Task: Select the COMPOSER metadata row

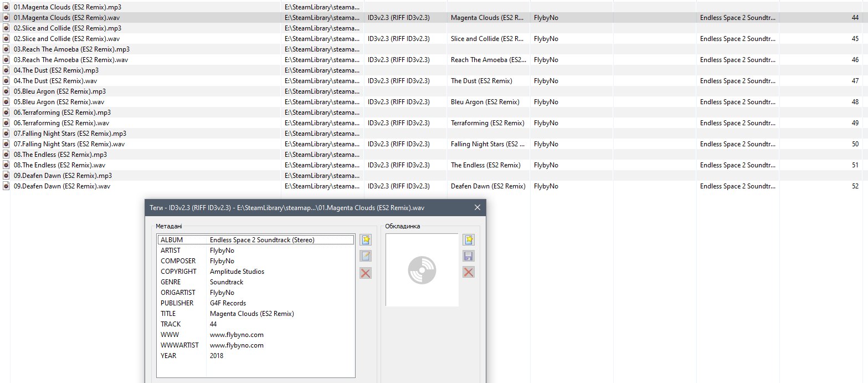Action: (x=256, y=261)
